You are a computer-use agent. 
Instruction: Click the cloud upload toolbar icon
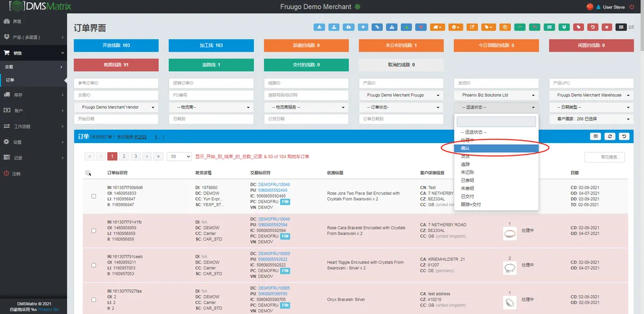348,27
